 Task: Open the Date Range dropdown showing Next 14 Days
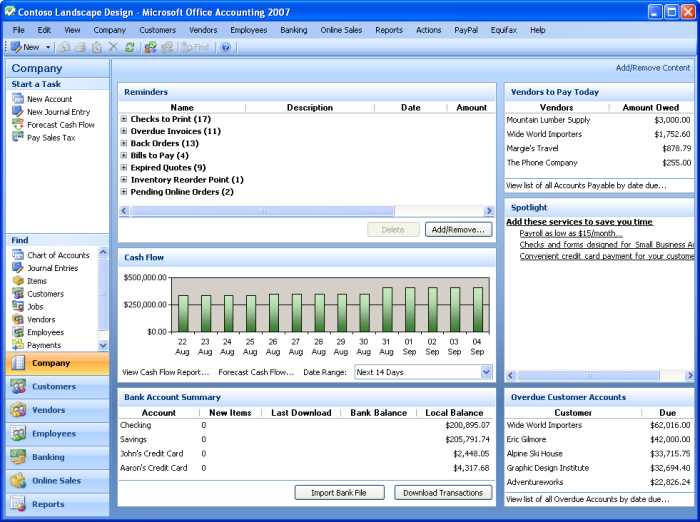click(486, 372)
